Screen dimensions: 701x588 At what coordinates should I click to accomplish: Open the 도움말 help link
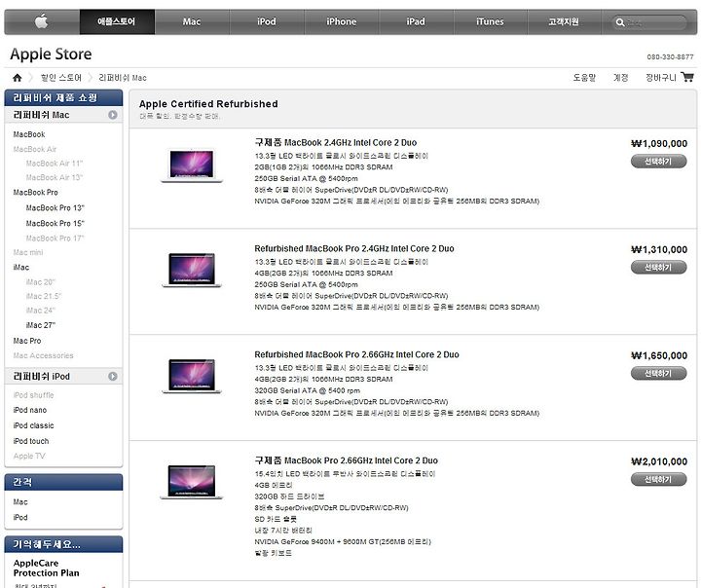[584, 78]
